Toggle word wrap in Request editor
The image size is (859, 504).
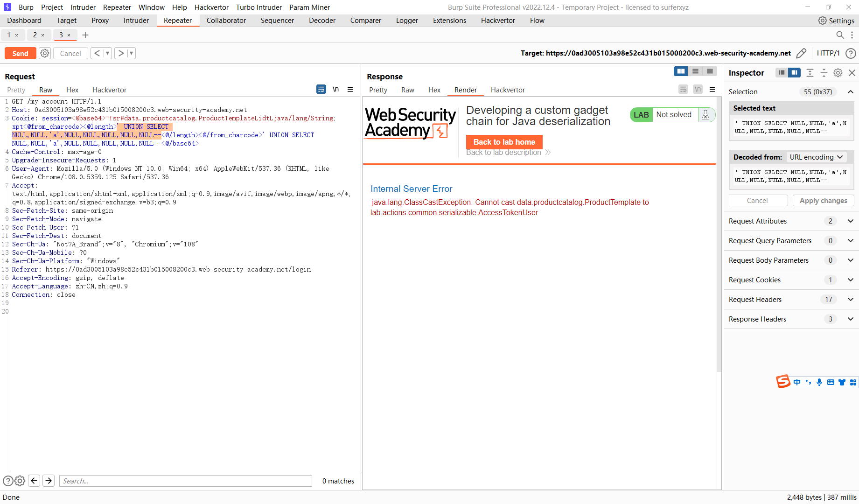[321, 89]
